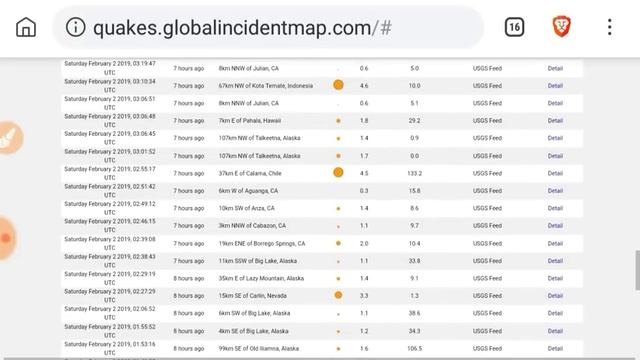
Task: Select the text '99km SE of Old Iliamna, Alaska'
Action: click(259, 349)
